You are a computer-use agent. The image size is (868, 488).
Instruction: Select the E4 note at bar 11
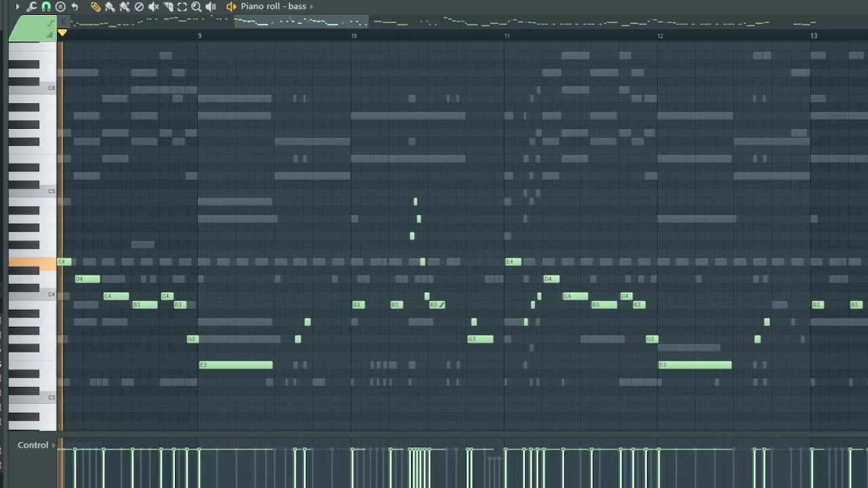(x=513, y=262)
